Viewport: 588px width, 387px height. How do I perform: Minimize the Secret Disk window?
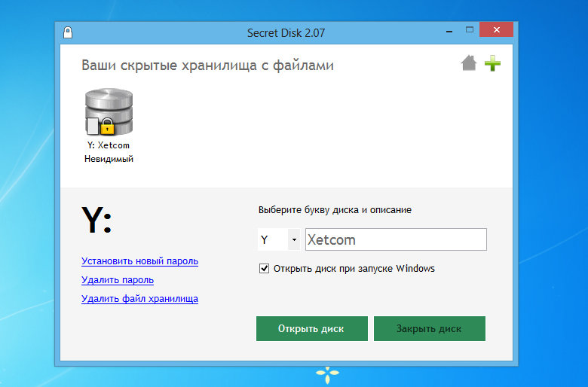(x=449, y=32)
